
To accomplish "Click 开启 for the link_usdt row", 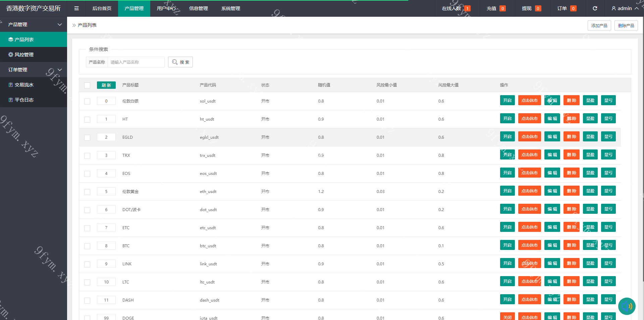I will 507,263.
